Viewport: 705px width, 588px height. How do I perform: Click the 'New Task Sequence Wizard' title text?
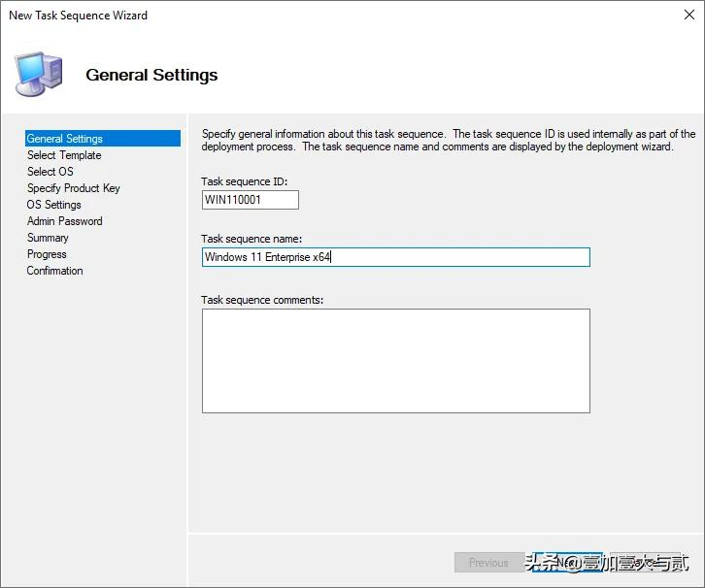click(78, 16)
